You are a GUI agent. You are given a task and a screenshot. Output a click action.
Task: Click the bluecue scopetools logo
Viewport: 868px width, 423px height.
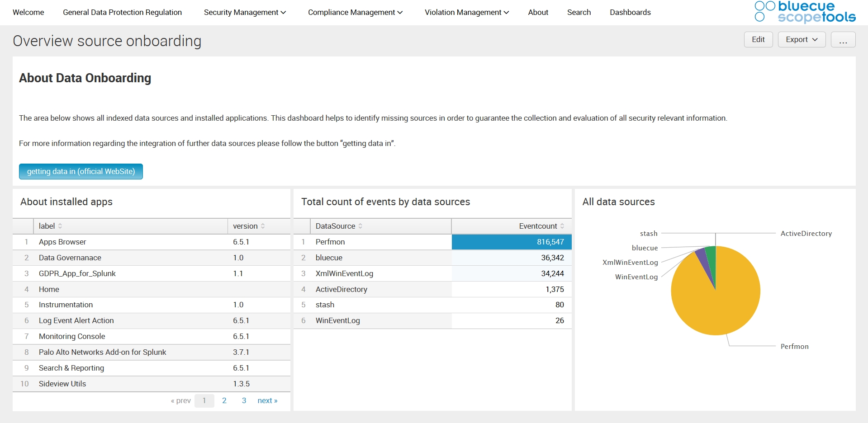pos(805,12)
